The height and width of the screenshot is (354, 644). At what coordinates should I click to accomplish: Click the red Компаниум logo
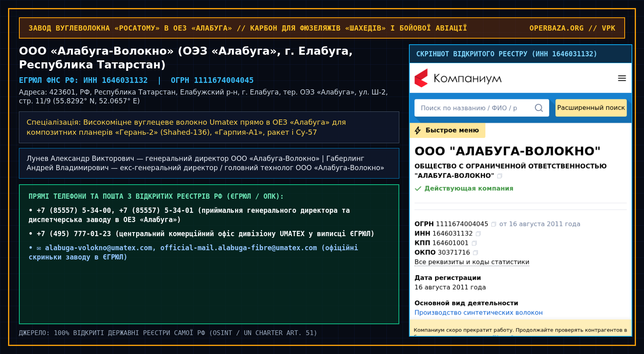coord(421,78)
